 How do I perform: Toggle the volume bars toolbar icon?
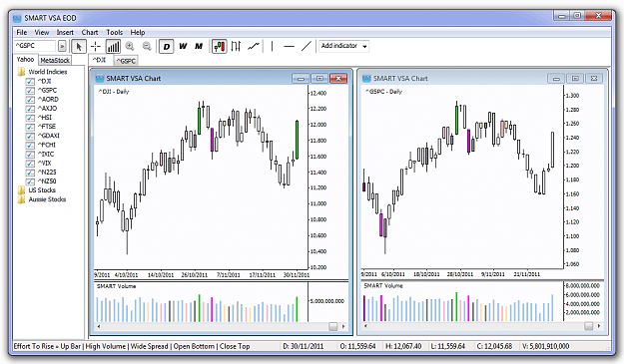click(113, 47)
